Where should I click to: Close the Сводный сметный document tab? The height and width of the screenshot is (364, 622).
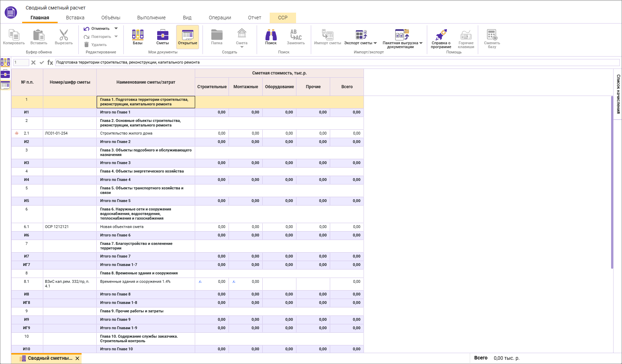click(77, 358)
